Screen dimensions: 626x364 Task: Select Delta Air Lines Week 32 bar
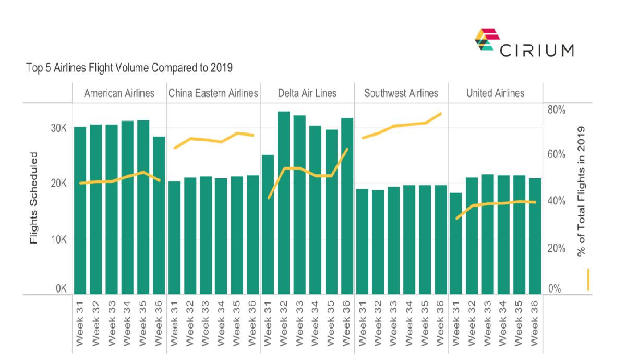point(284,203)
